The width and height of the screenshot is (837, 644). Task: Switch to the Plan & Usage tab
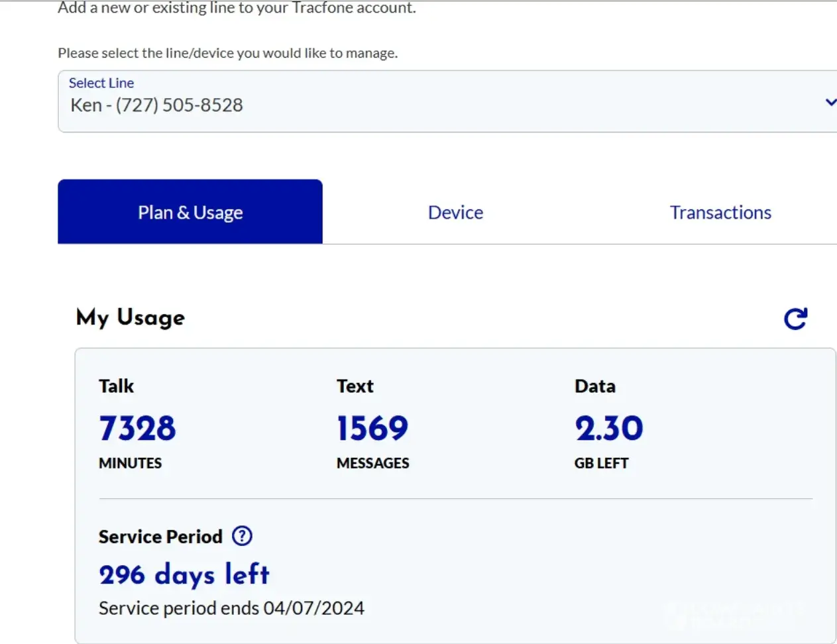click(190, 212)
